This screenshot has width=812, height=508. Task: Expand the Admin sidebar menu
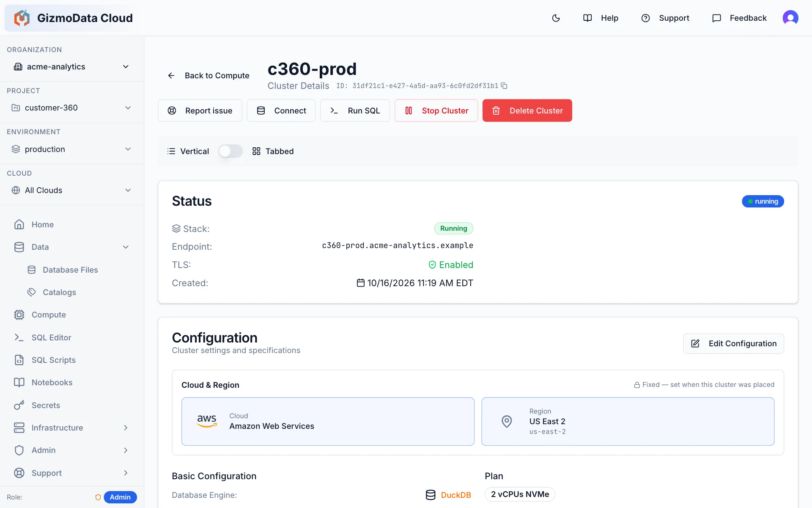coord(72,450)
